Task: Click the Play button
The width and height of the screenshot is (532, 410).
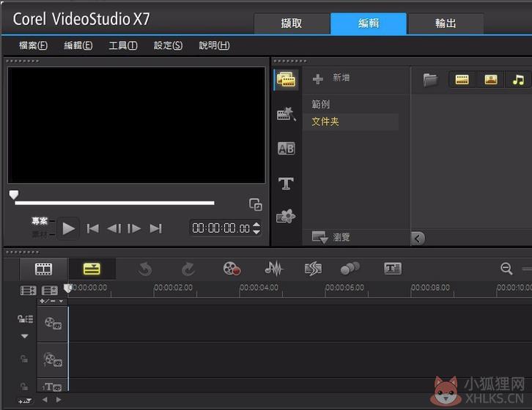Action: [69, 228]
